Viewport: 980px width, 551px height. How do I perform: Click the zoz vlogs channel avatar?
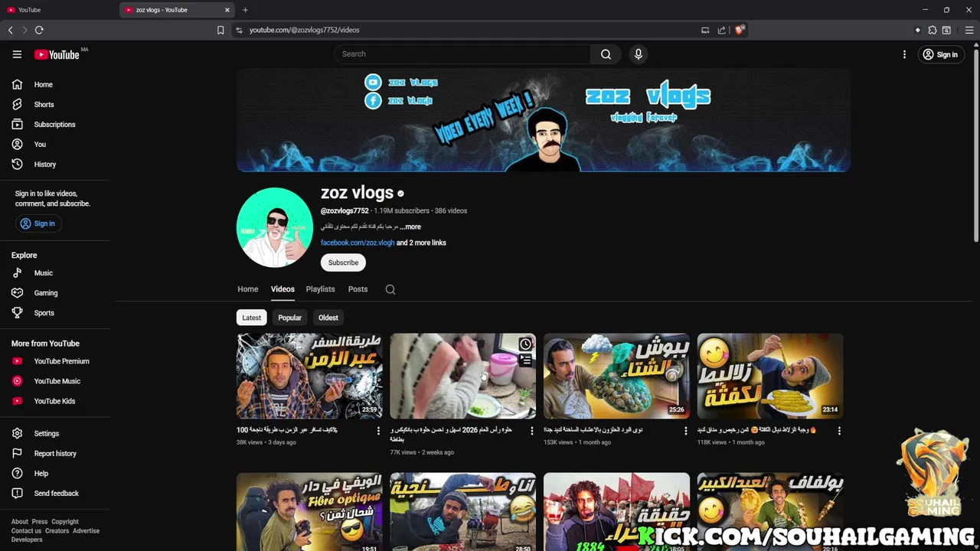275,227
